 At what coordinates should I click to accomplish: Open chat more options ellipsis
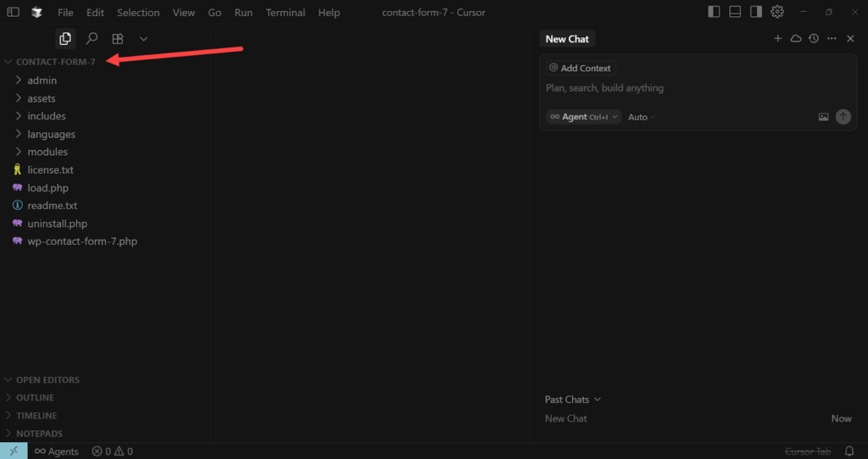pyautogui.click(x=832, y=38)
